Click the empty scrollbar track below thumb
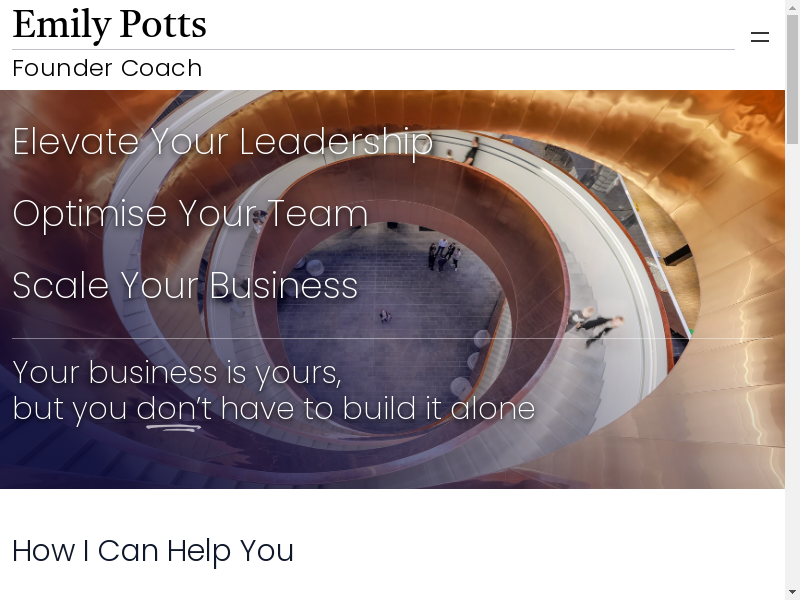The width and height of the screenshot is (800, 600). point(792,365)
